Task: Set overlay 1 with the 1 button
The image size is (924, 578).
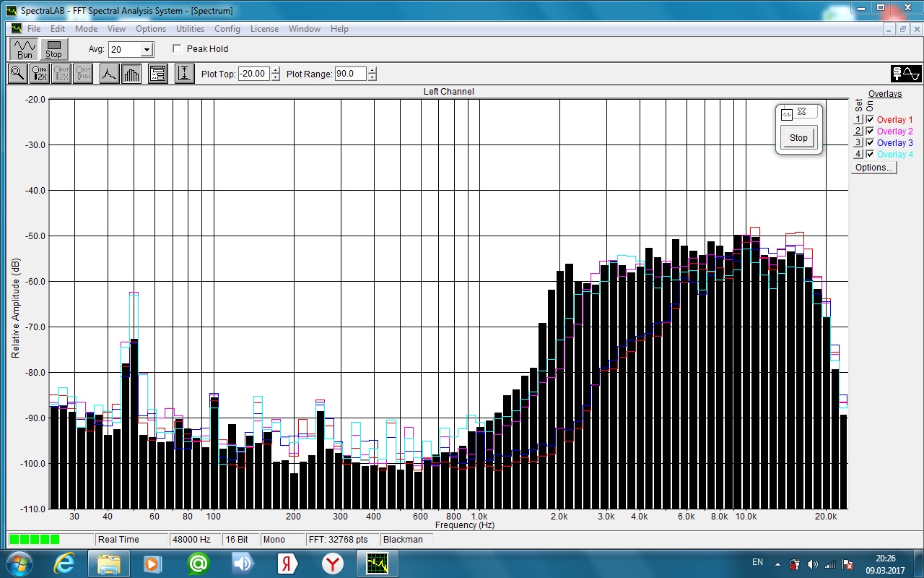Action: 858,120
